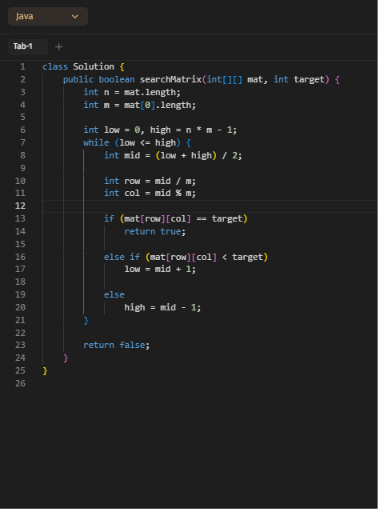Click the 'class Solution {' line

pyautogui.click(x=83, y=67)
